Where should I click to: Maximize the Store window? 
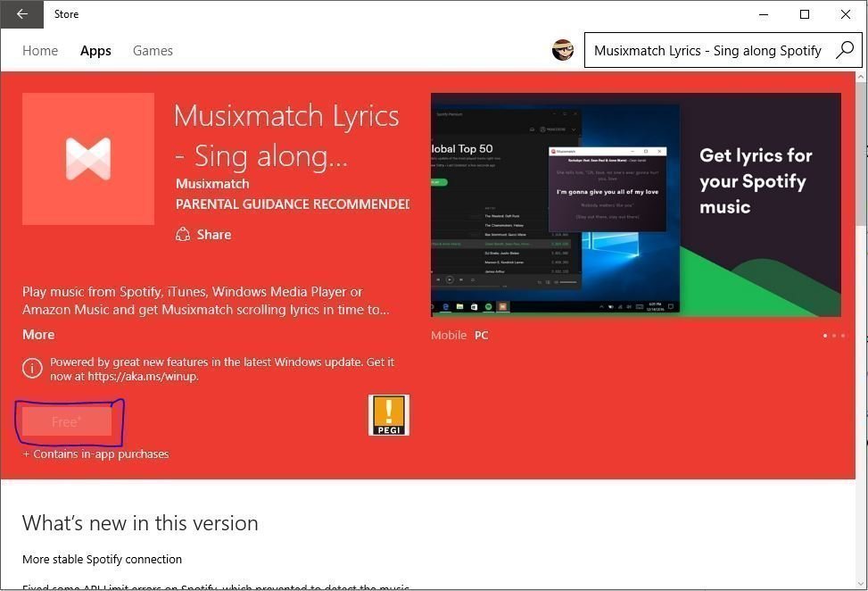pos(805,14)
